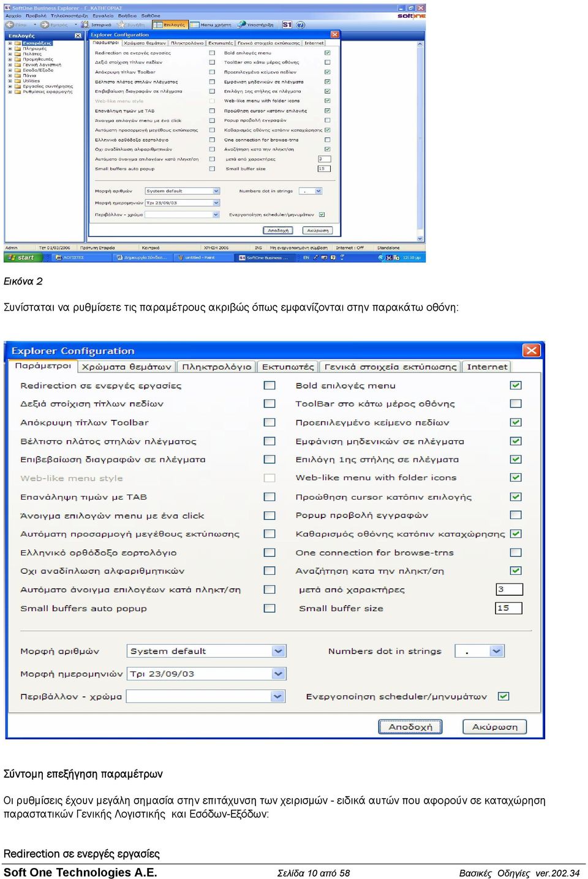Open the Προβολή menu
588x879 pixels.
pyautogui.click(x=36, y=16)
